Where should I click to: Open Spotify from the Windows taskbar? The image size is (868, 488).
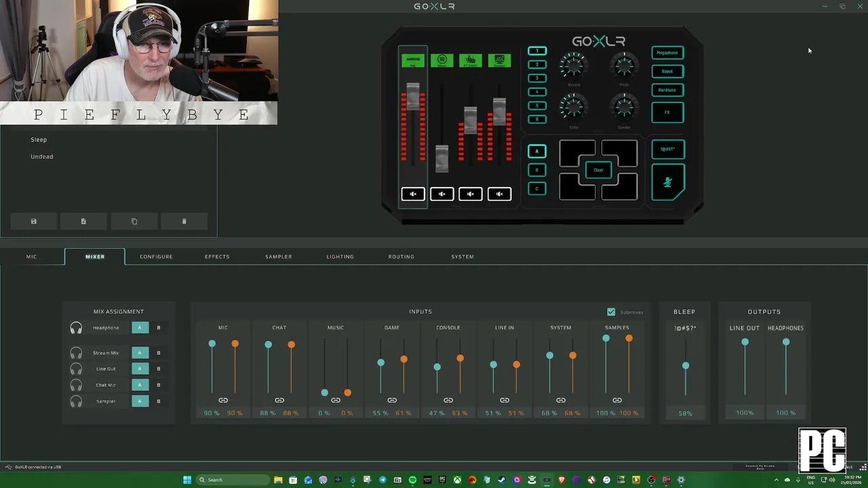coord(412,480)
